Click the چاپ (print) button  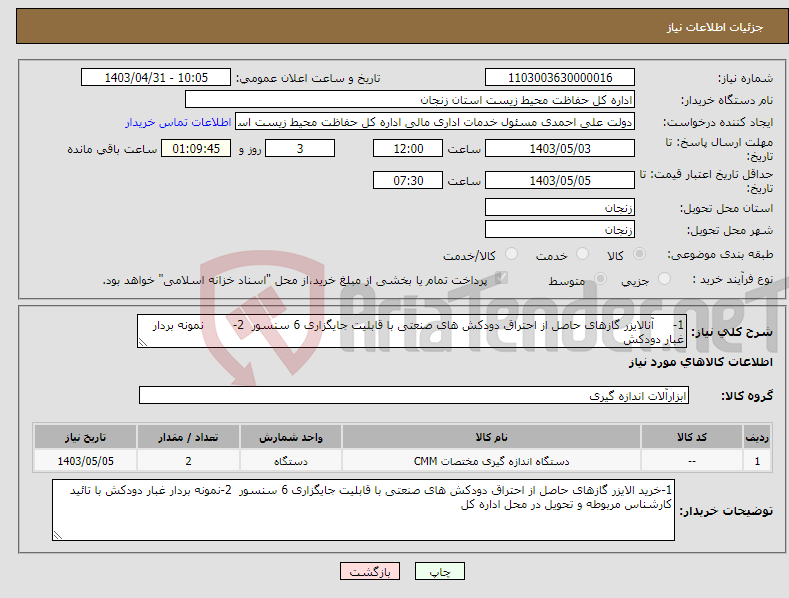click(439, 571)
